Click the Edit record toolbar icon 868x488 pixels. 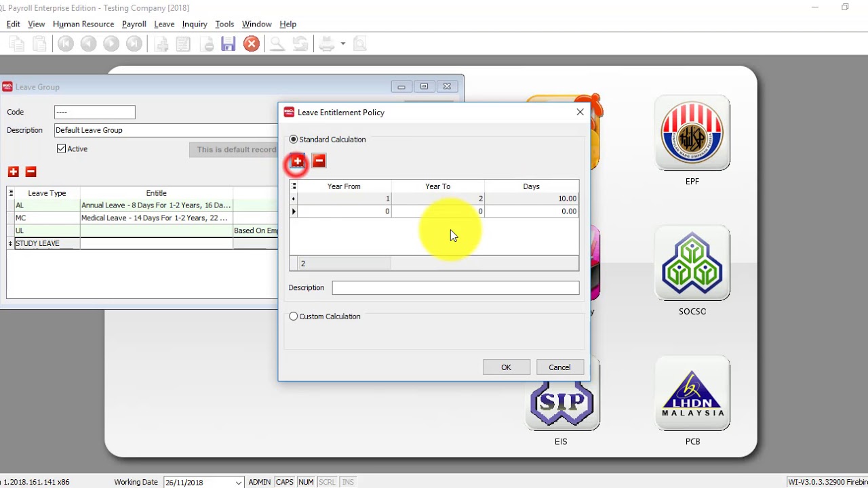183,44
